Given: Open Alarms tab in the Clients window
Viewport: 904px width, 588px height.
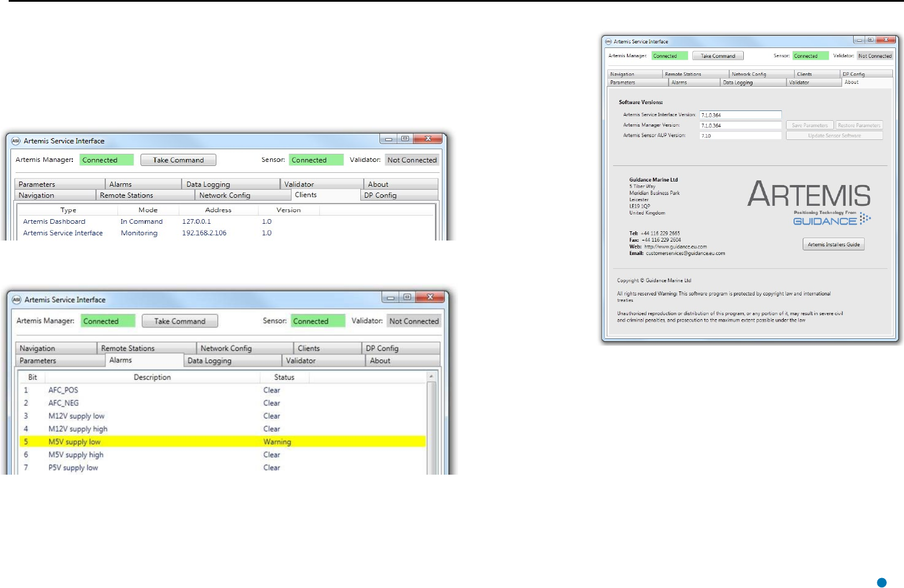Looking at the screenshot, I should 143,184.
